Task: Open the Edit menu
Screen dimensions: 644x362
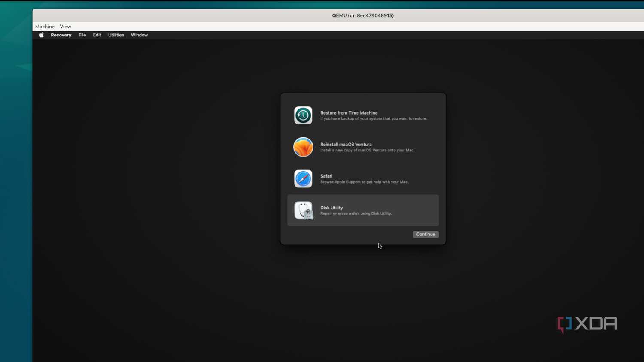Action: tap(97, 35)
